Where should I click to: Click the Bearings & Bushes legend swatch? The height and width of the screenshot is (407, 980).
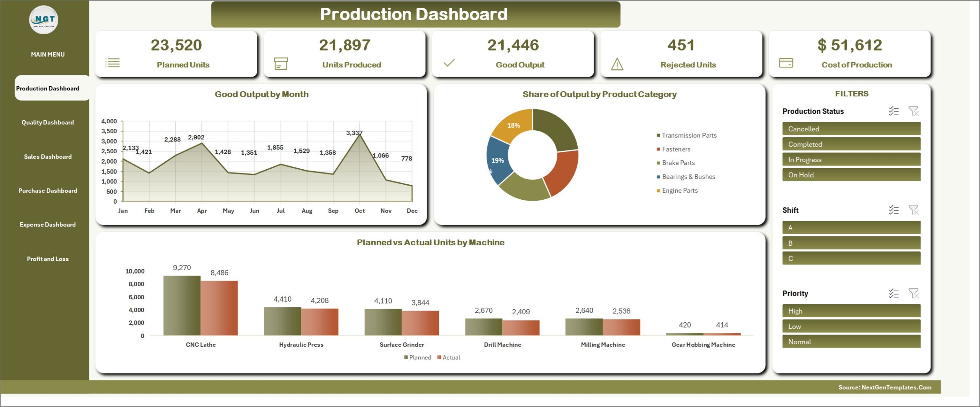tap(658, 177)
